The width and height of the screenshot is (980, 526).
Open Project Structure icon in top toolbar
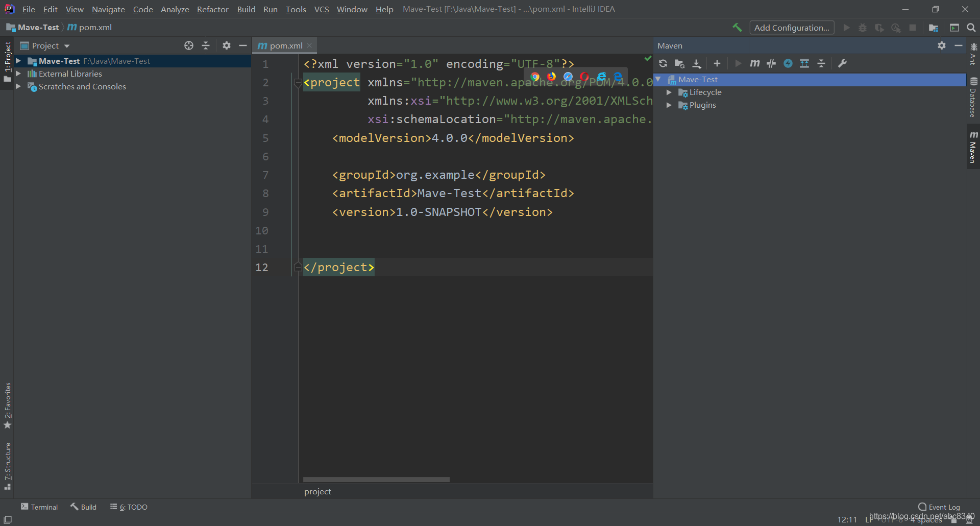pyautogui.click(x=934, y=28)
